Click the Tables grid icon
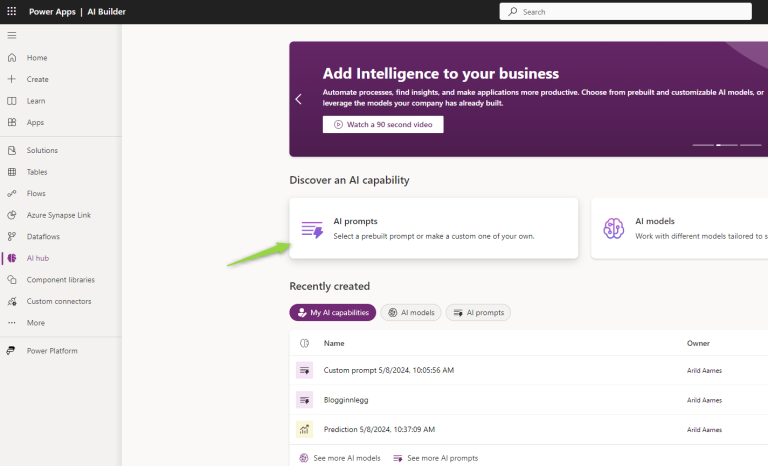768x466 pixels. (x=12, y=172)
